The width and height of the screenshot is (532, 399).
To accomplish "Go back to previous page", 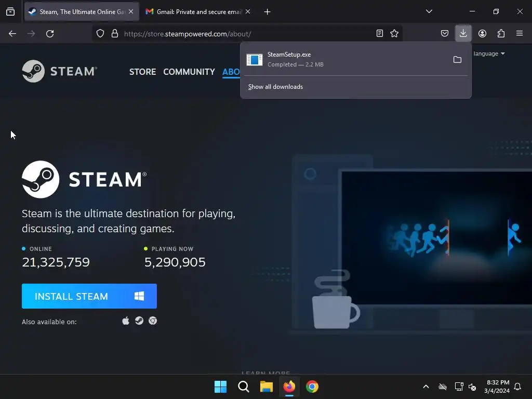I will pos(12,34).
